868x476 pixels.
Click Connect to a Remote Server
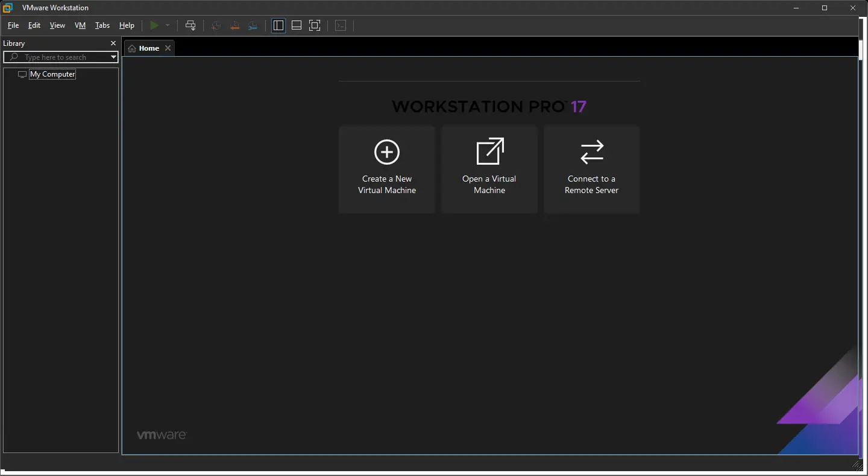(x=591, y=169)
